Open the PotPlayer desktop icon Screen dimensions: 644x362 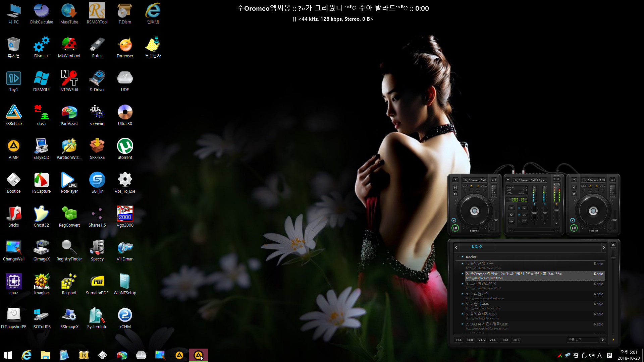[x=69, y=183]
